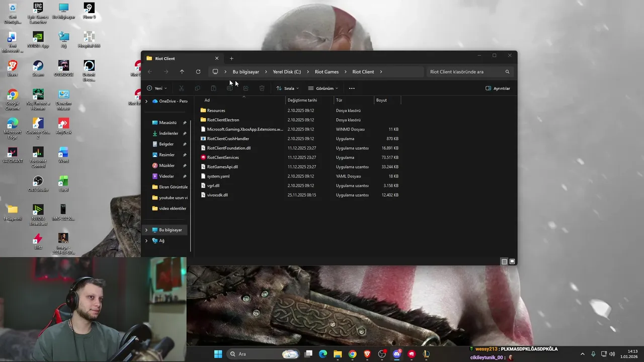Open İndirilenler in the navigation pane
The width and height of the screenshot is (644, 362).
click(x=169, y=133)
